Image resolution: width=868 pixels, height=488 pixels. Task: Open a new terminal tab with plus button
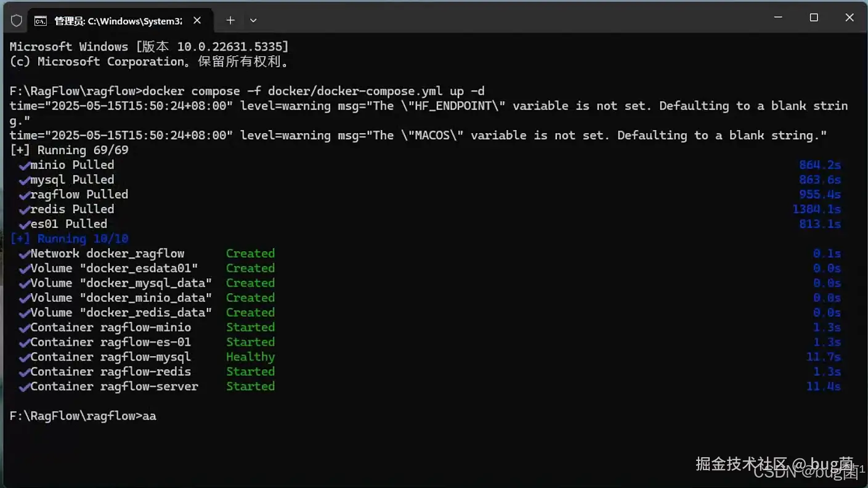point(230,20)
